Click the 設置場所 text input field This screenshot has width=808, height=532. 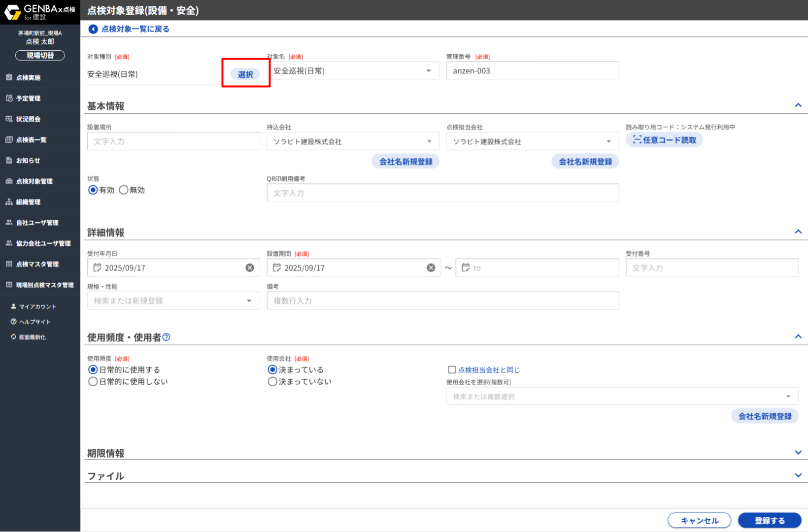173,141
